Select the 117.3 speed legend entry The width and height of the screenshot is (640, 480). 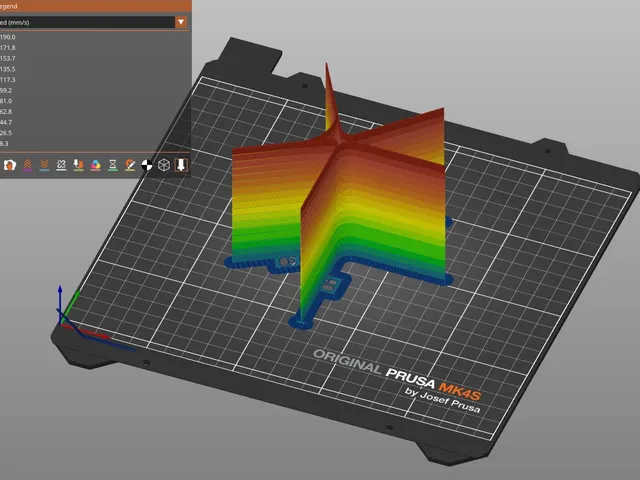click(8, 80)
